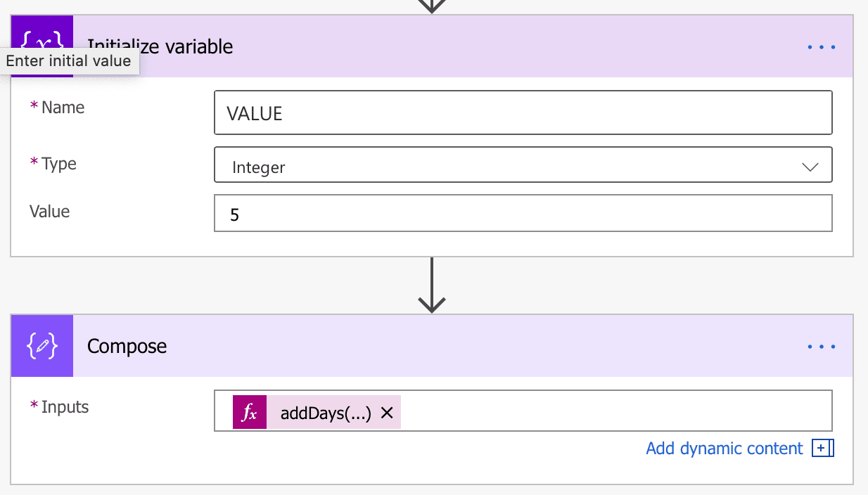868x495 pixels.
Task: Select the Value field containing 5
Action: pyautogui.click(x=523, y=213)
